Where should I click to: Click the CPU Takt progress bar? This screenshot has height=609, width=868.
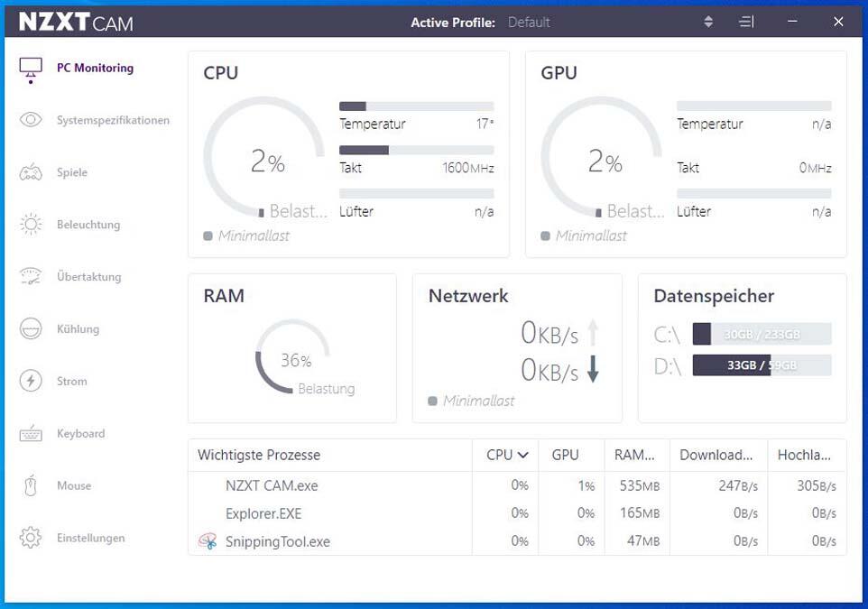click(x=416, y=150)
